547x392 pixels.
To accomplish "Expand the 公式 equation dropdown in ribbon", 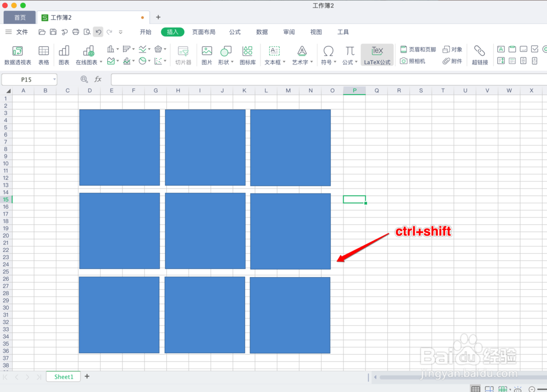I will (x=356, y=62).
